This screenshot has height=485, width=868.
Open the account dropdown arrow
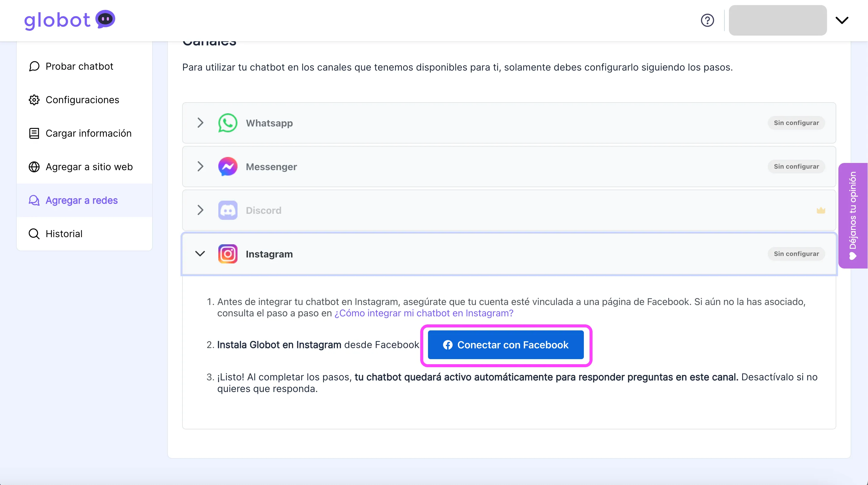click(842, 20)
